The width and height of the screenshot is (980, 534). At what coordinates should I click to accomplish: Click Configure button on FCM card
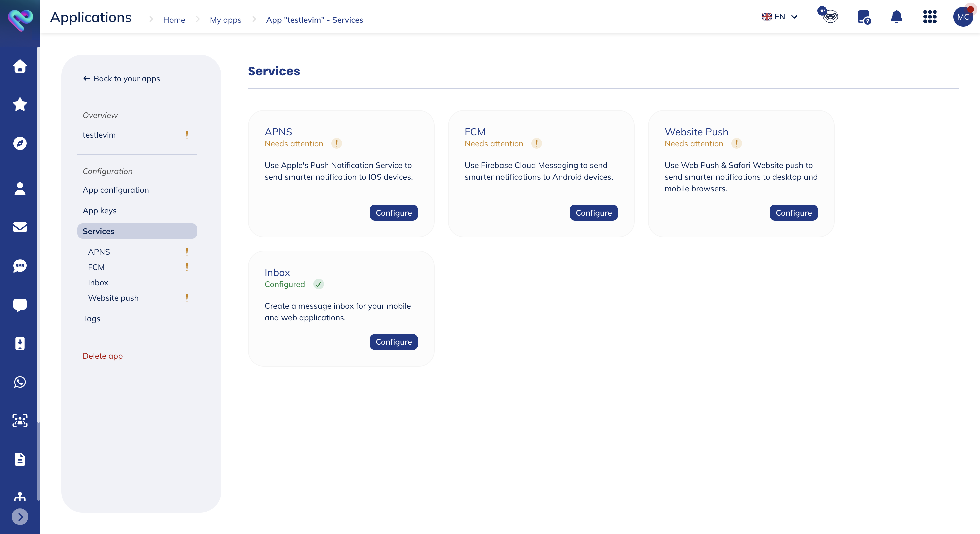pyautogui.click(x=593, y=213)
